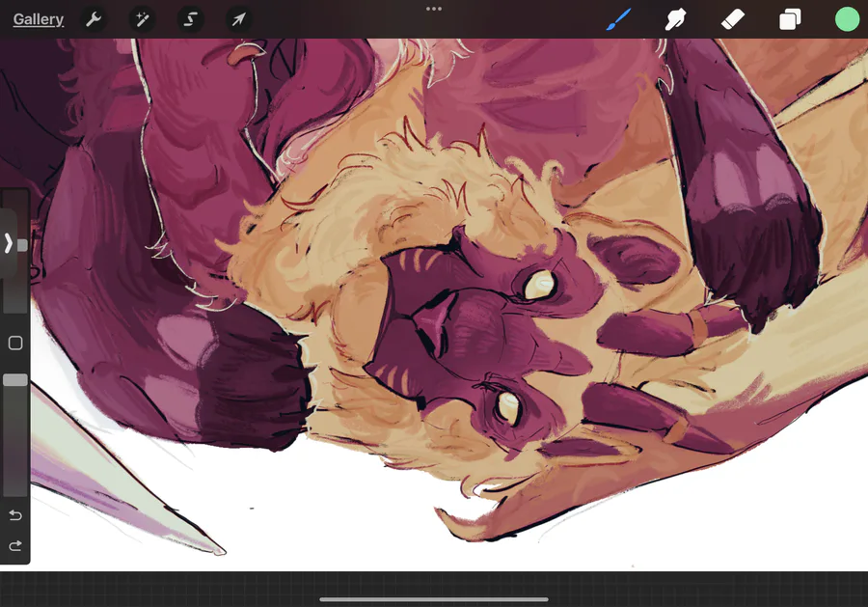Select the Transform arrow tool
Viewport: 868px width, 607px height.
coord(238,20)
